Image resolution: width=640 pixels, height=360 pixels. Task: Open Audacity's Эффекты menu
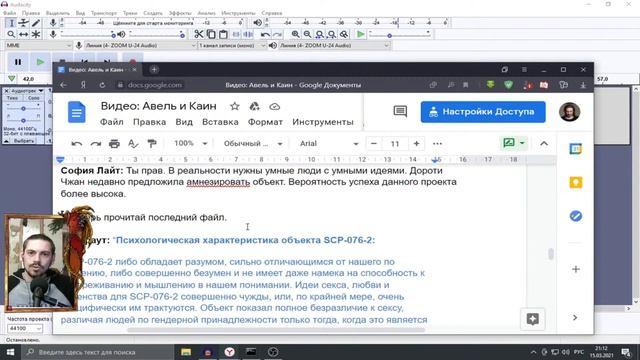(x=180, y=13)
